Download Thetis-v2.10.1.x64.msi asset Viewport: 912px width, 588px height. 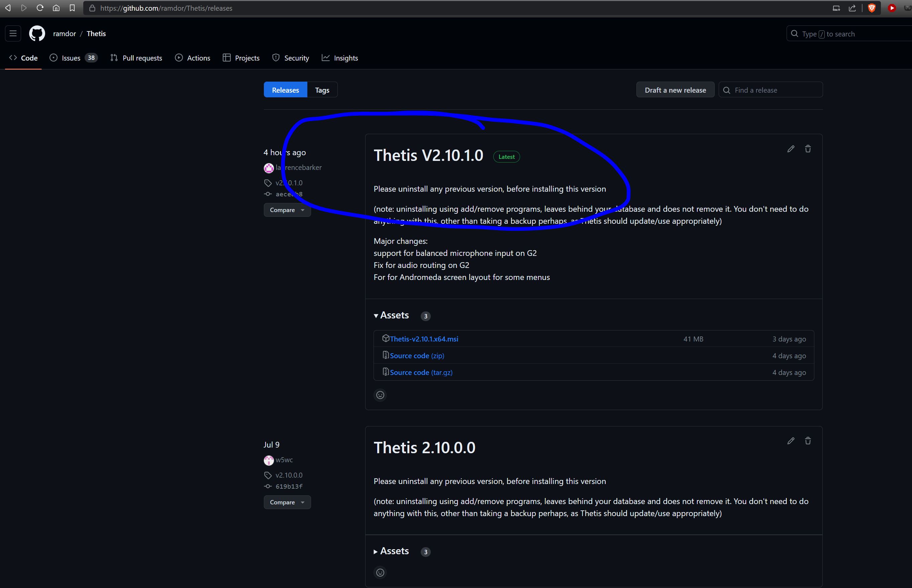click(424, 339)
